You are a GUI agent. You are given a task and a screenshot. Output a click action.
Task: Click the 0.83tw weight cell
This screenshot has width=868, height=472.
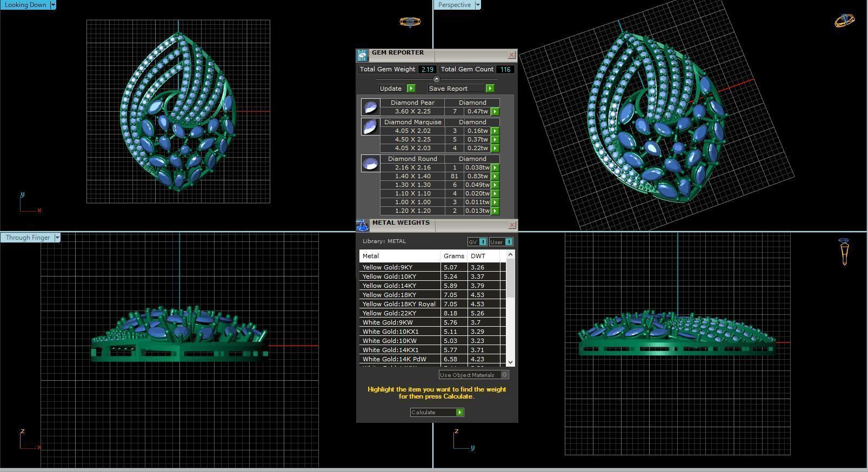click(x=477, y=176)
